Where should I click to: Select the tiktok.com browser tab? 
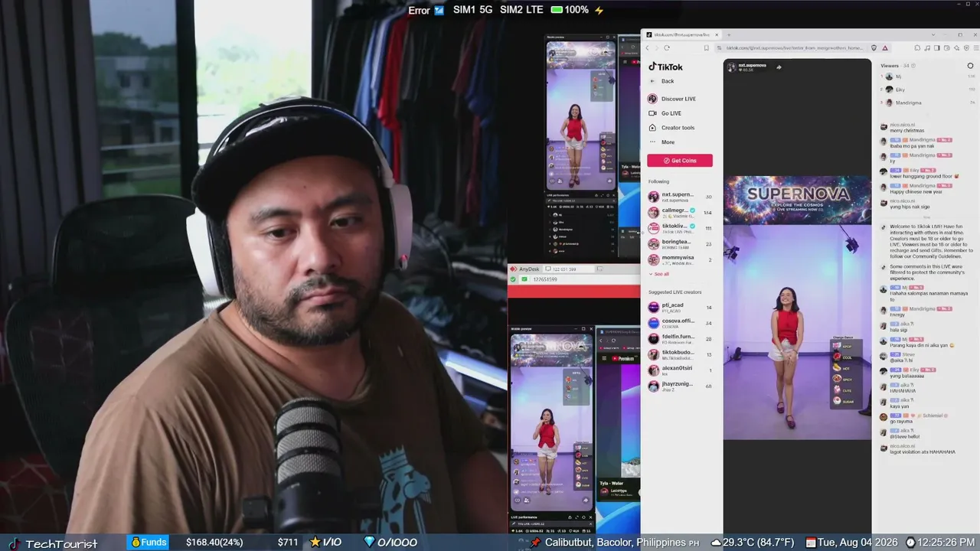pyautogui.click(x=681, y=34)
